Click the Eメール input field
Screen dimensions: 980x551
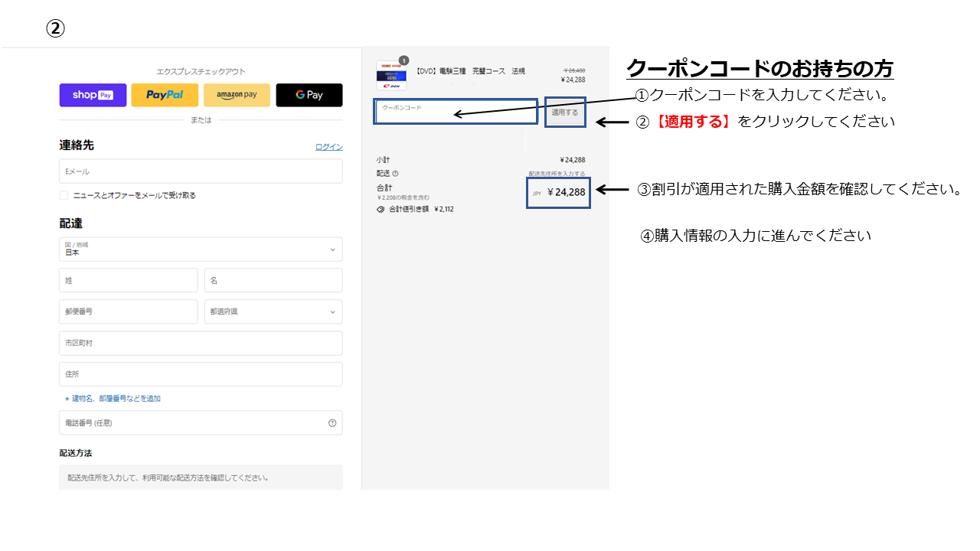[201, 171]
